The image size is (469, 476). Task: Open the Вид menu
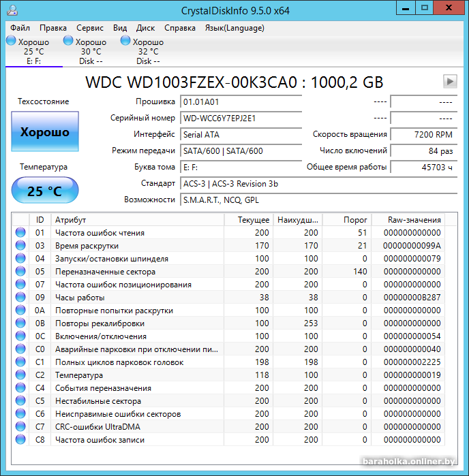tap(120, 28)
